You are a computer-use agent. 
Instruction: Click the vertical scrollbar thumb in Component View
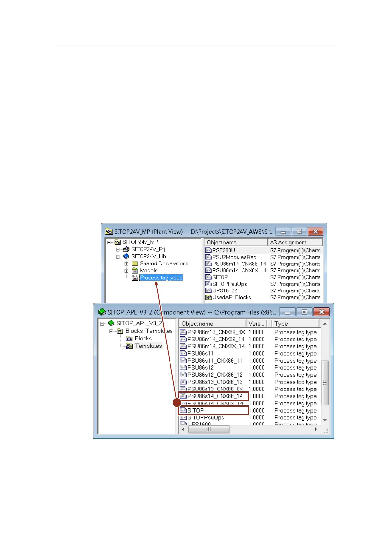click(325, 383)
